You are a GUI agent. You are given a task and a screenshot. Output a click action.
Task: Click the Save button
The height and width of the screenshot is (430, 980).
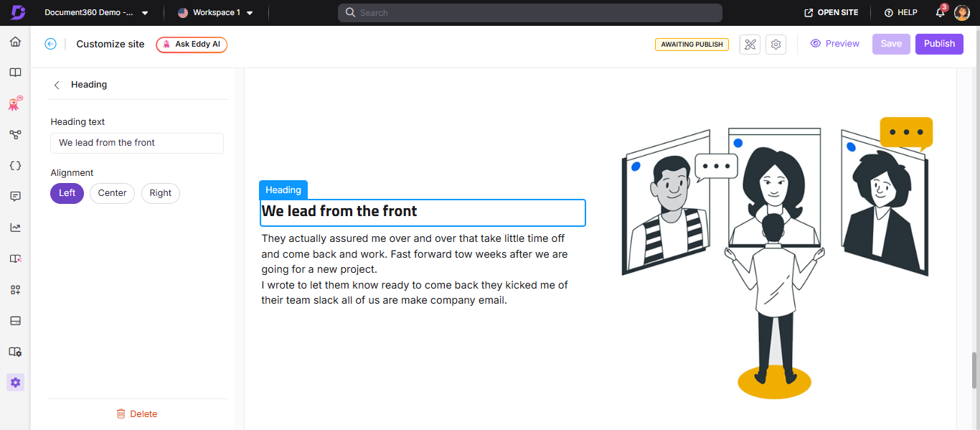pos(891,44)
